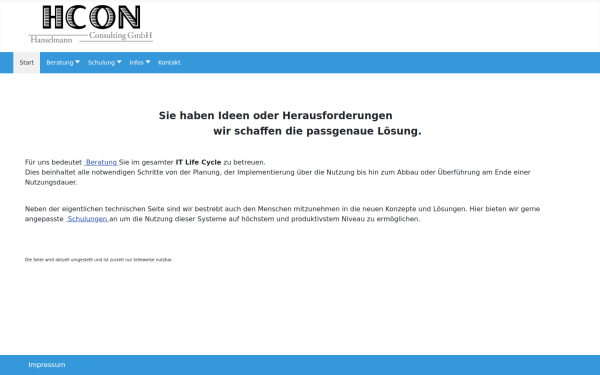Open the Beratung menu item

[x=60, y=63]
